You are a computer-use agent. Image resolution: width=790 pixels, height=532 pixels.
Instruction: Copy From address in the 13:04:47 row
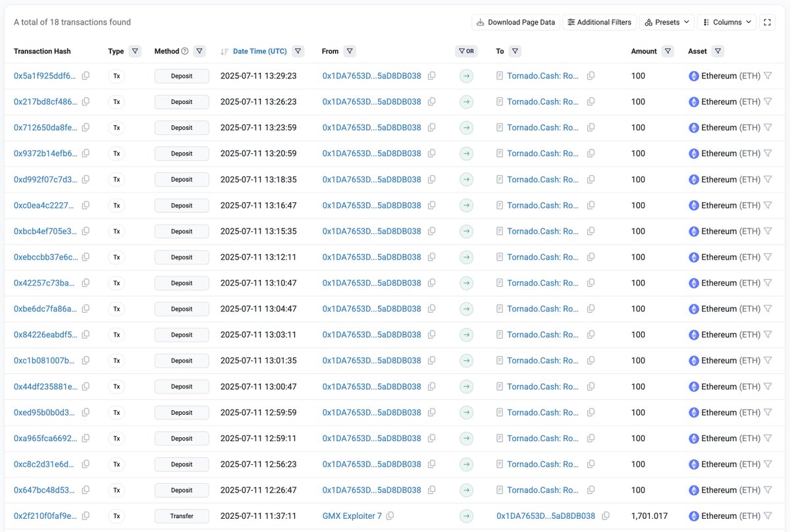click(x=432, y=309)
